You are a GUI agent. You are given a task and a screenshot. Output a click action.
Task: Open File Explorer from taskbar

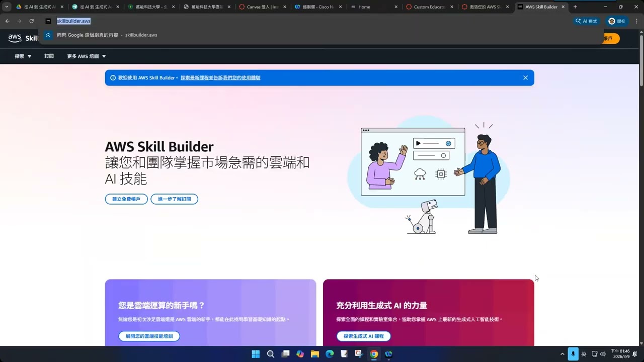click(315, 354)
